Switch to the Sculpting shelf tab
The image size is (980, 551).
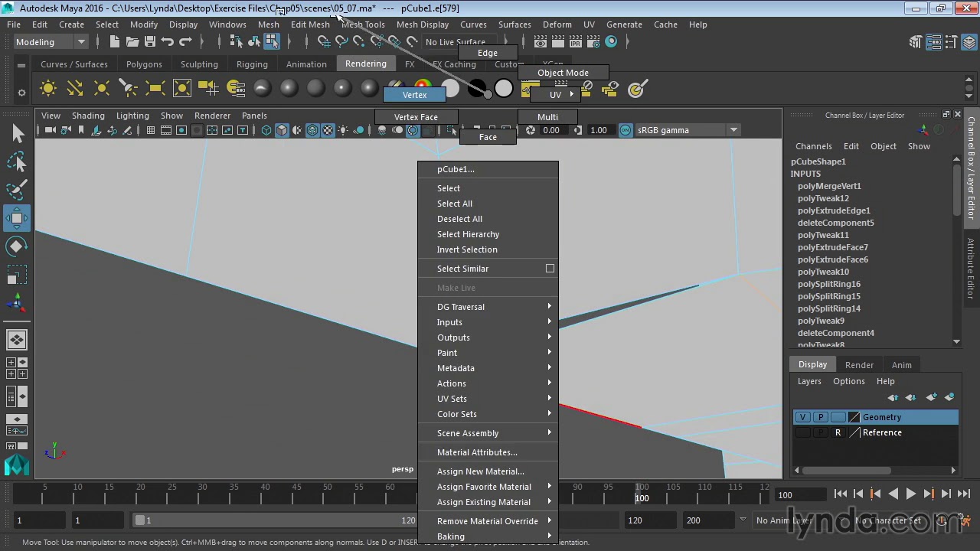(x=199, y=64)
